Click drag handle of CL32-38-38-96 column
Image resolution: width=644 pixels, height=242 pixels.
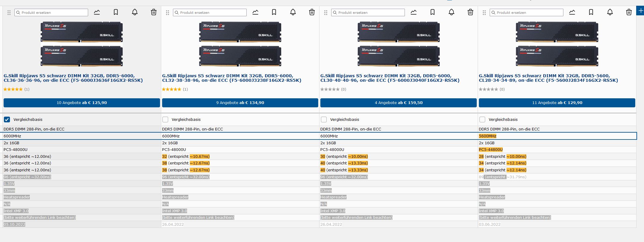(168, 13)
